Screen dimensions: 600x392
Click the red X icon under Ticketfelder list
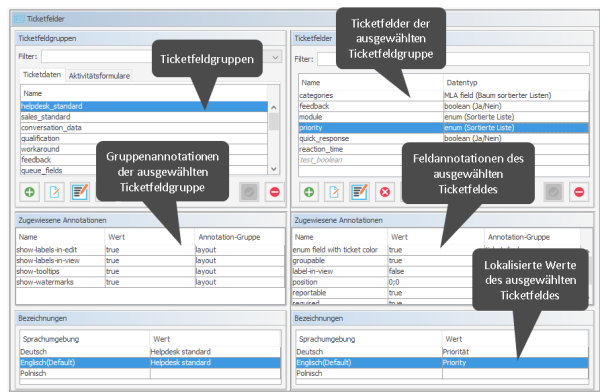[385, 192]
